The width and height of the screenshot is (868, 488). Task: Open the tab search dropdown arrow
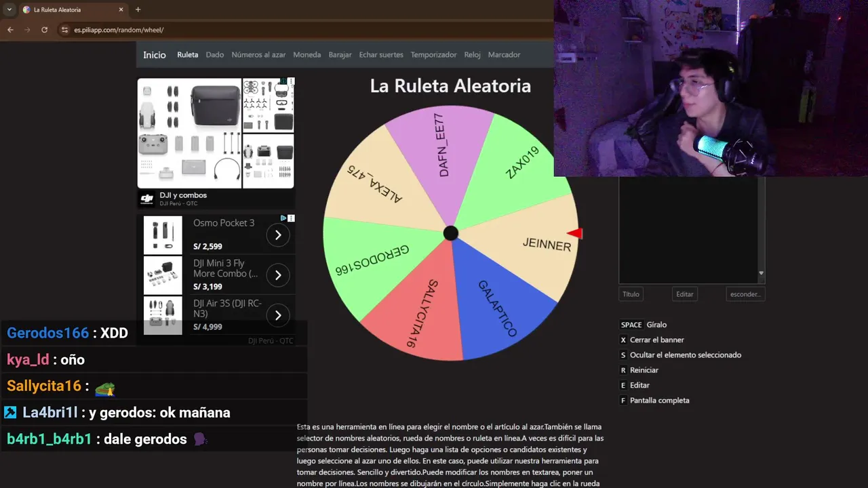coord(9,9)
